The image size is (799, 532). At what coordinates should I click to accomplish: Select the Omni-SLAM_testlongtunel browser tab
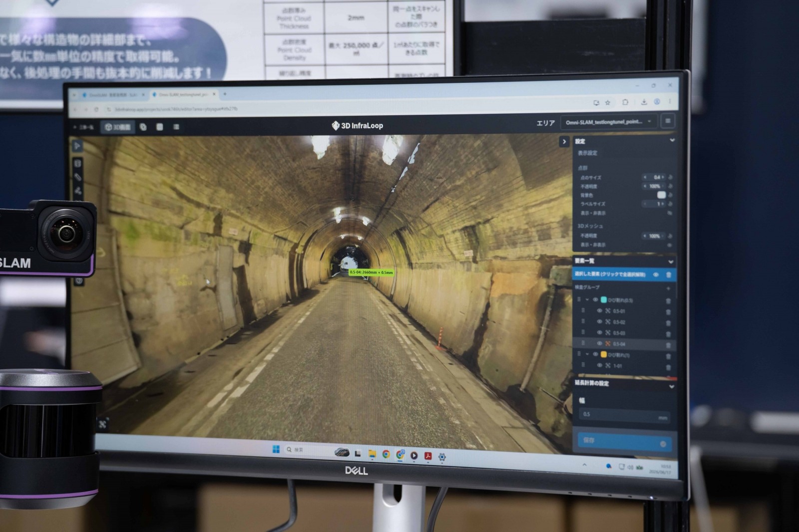(x=183, y=94)
